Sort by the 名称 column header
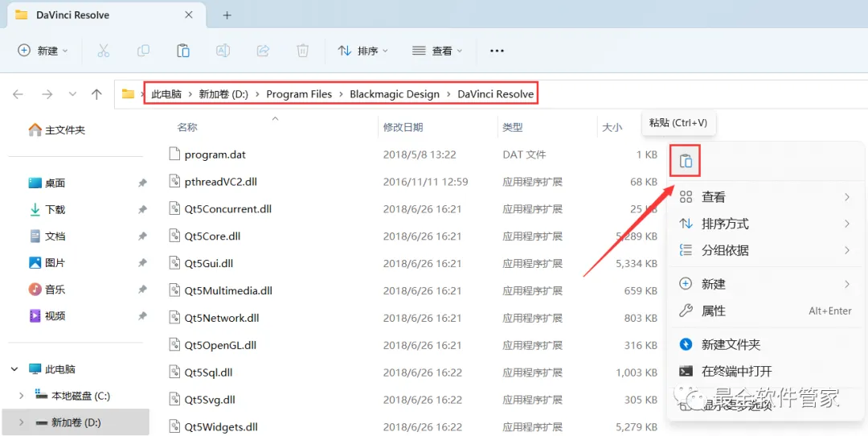This screenshot has width=868, height=436. (187, 127)
